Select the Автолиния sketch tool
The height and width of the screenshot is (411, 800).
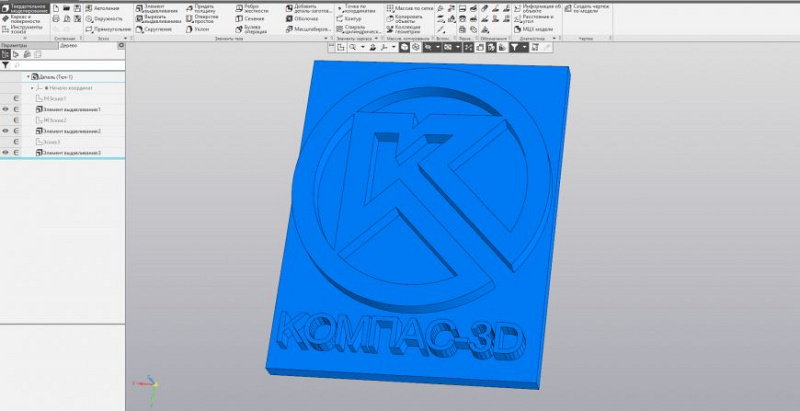click(105, 8)
